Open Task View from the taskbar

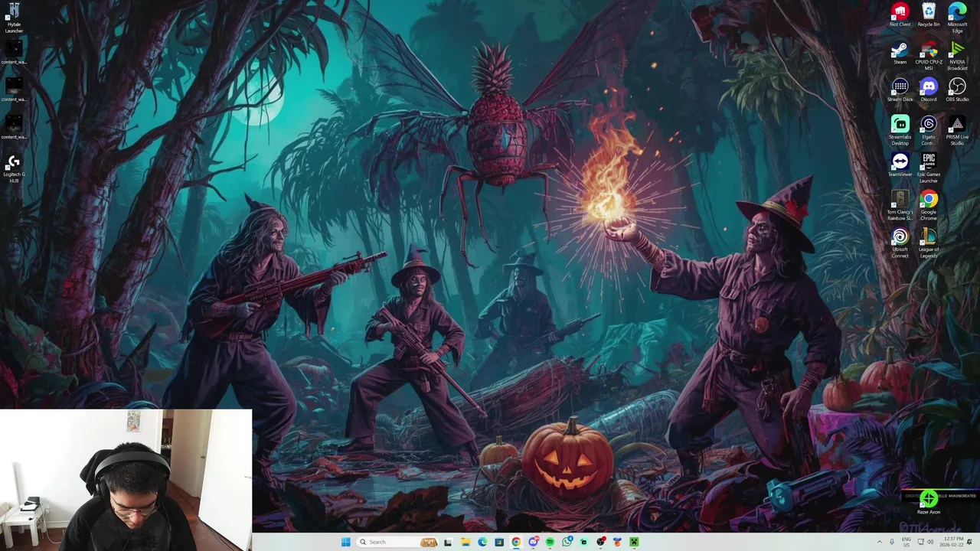tap(448, 542)
